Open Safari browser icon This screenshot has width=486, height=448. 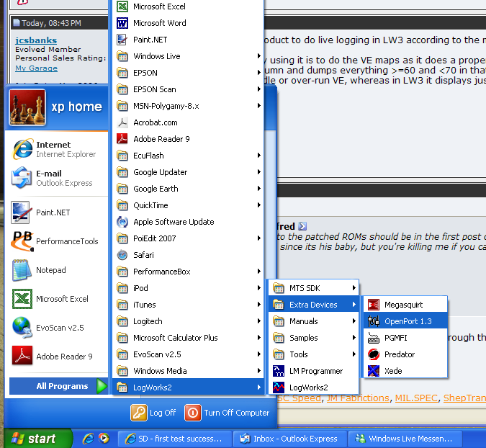(x=122, y=255)
